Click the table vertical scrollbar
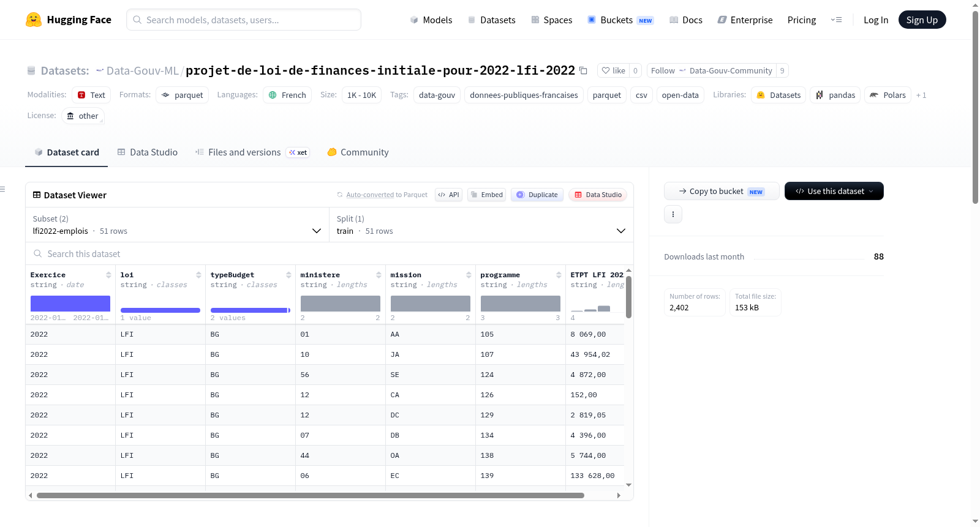Screen dimensions: 980x527 click(628, 297)
